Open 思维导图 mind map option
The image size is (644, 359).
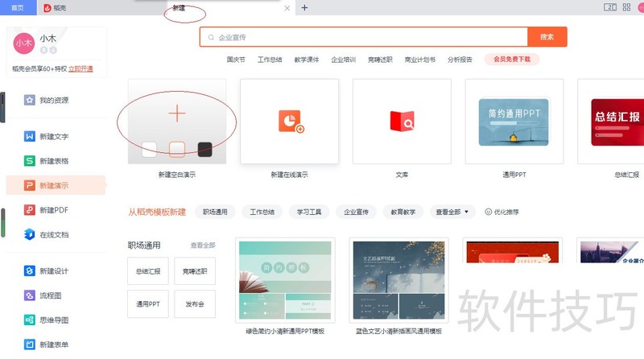[x=54, y=320]
